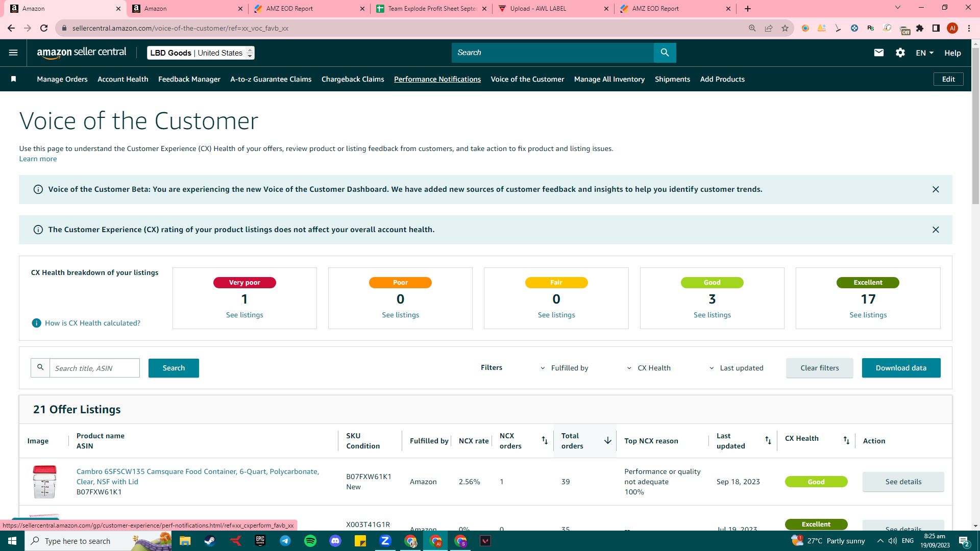Screen dimensions: 980x551
Task: Expand the Fulfilled by filter dropdown
Action: point(564,368)
